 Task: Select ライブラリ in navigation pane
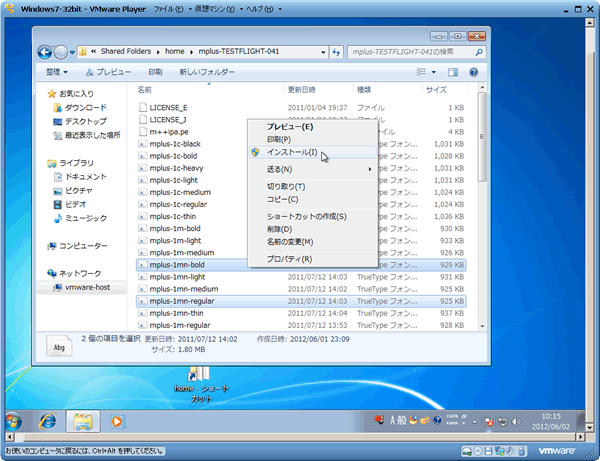click(x=71, y=163)
